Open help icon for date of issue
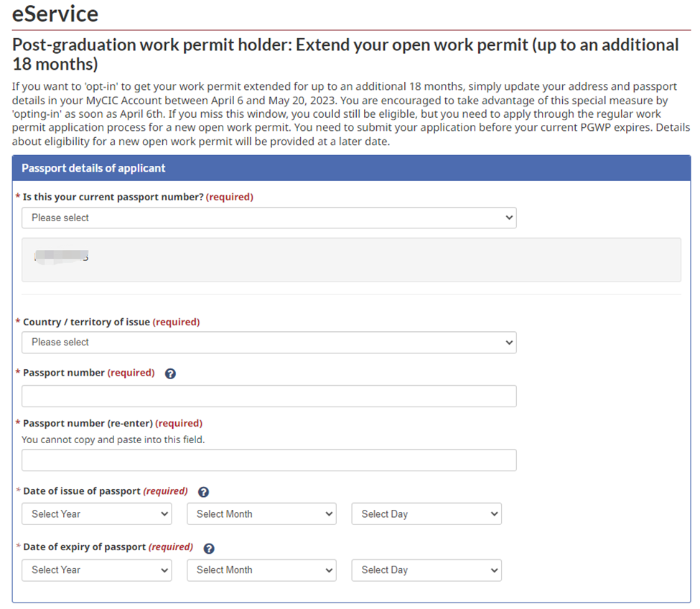Screen dimensions: 700x609 (203, 492)
